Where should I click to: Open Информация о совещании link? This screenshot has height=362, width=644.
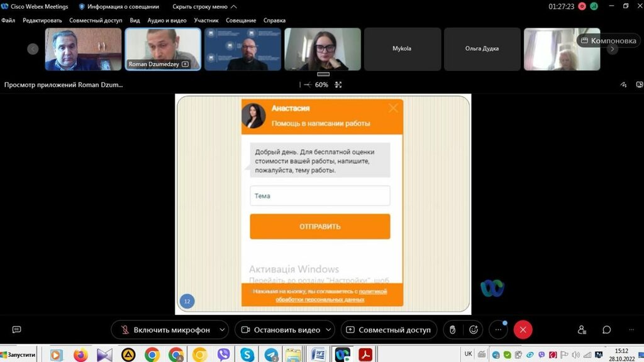118,7
